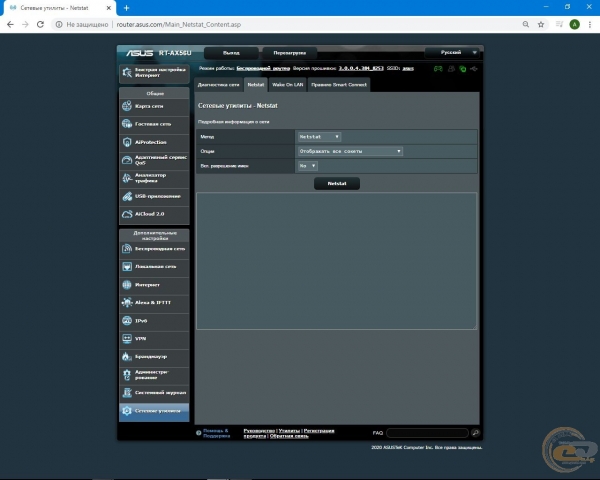600x480 pixels.
Task: Click inside the FAQ search field
Action: [x=427, y=433]
